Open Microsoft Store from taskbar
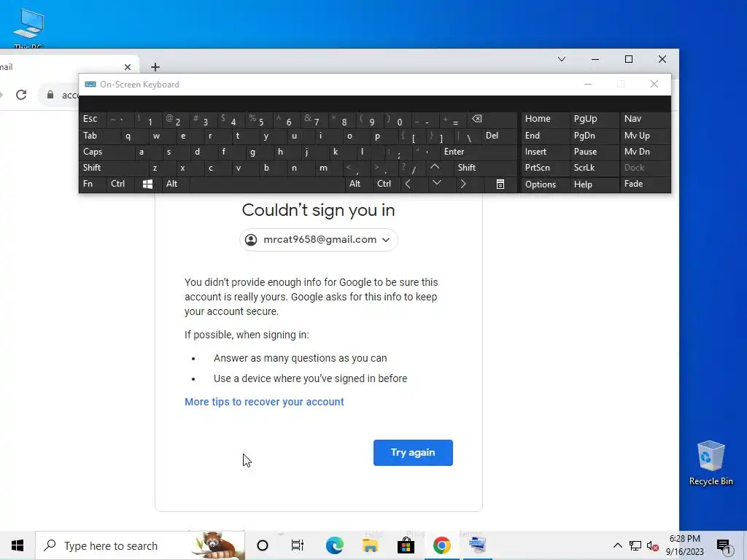 [x=406, y=545]
